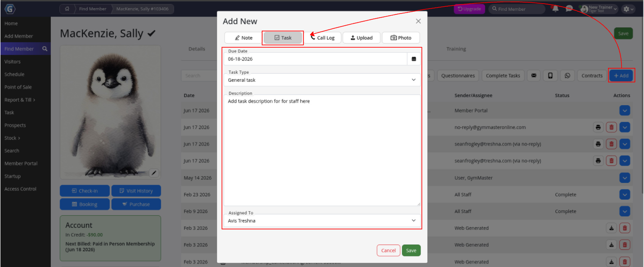Click the SMS mobile phone button

click(550, 76)
